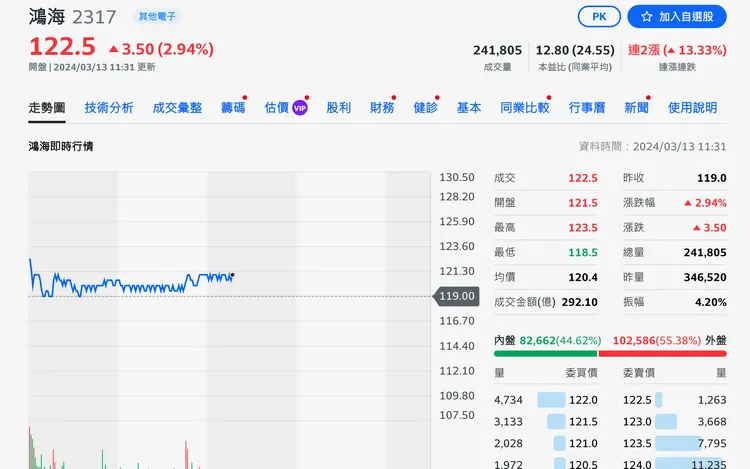Image resolution: width=750 pixels, height=469 pixels.
Task: Open the 財務 tab
Action: 382,108
